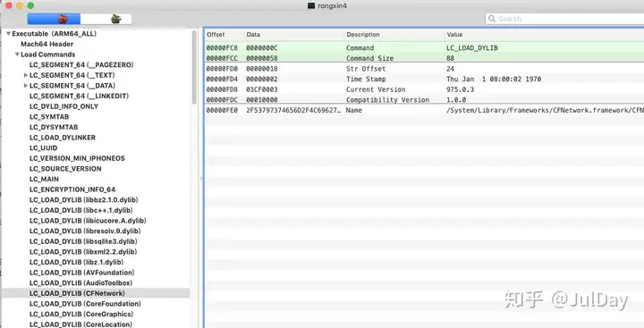Viewport: 644px width, 328px height.
Task: Select the red apple view segment
Action: point(54,19)
